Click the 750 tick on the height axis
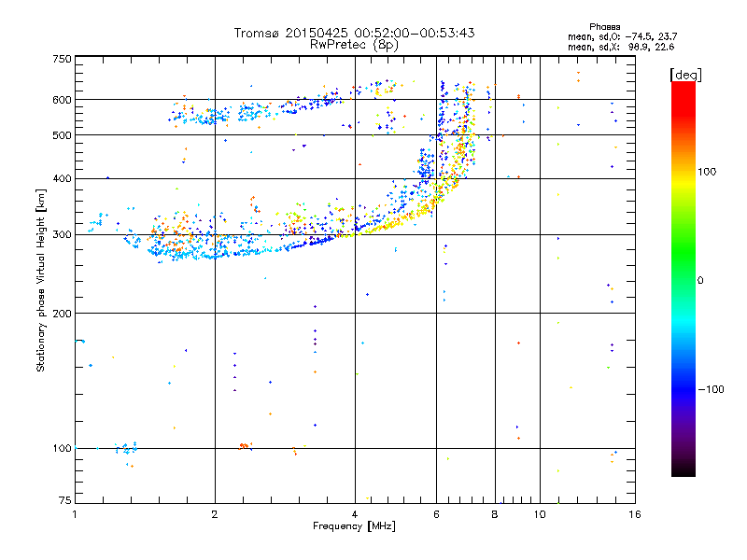The height and width of the screenshot is (560, 747). tap(62, 59)
